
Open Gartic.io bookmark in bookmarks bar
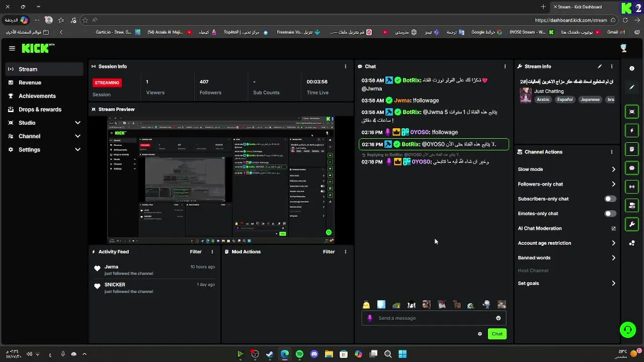[x=119, y=32]
